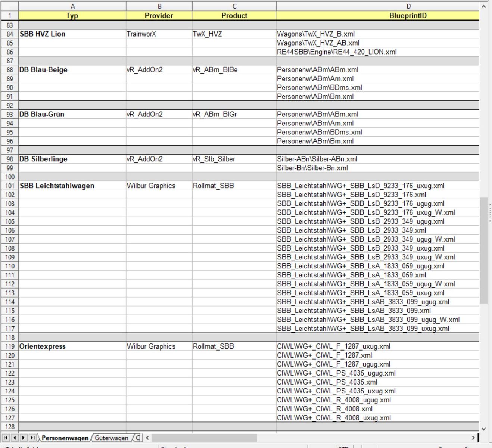This screenshot has height=448, width=492.
Task: Select the CIWL\WG+_CIWL_F_1287.xml cell
Action: pyautogui.click(x=378, y=355)
